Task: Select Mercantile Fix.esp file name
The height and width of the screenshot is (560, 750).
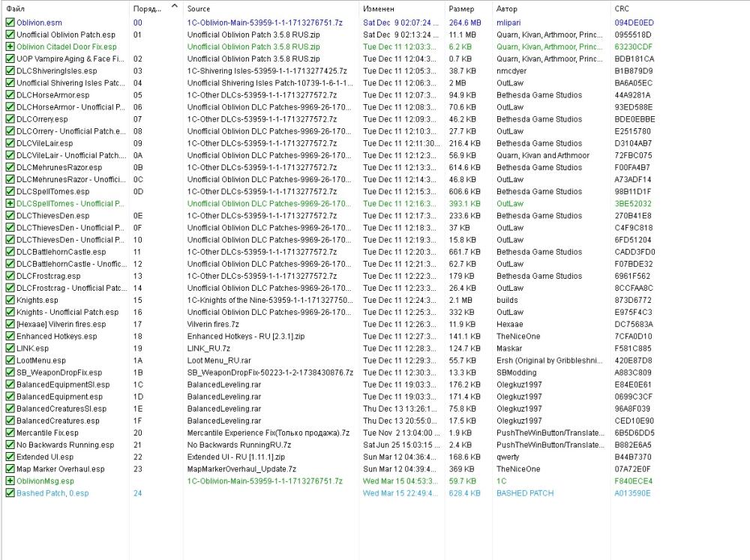Action: point(47,433)
